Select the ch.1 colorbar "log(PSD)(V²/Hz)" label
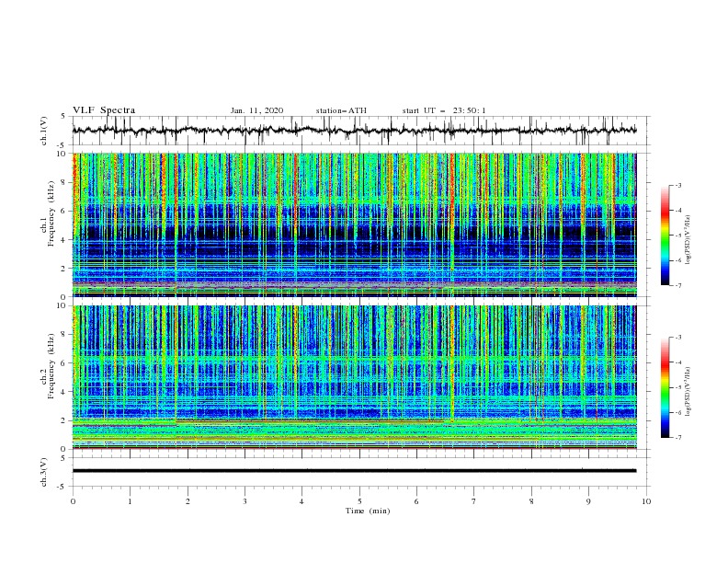Viewport: 728px width, 563px height. (688, 240)
